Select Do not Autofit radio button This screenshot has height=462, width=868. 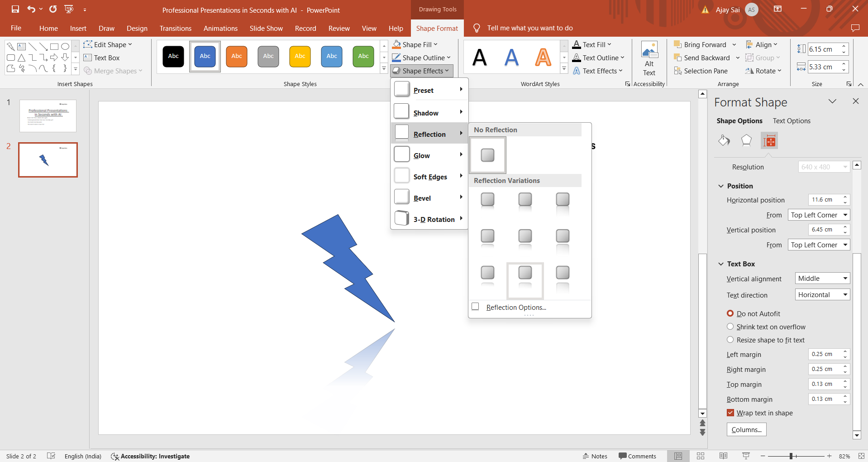tap(730, 313)
